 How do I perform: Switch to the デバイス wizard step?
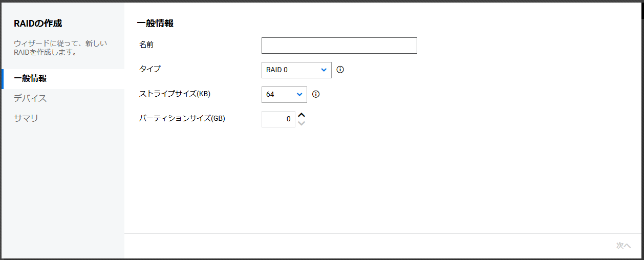pos(30,98)
